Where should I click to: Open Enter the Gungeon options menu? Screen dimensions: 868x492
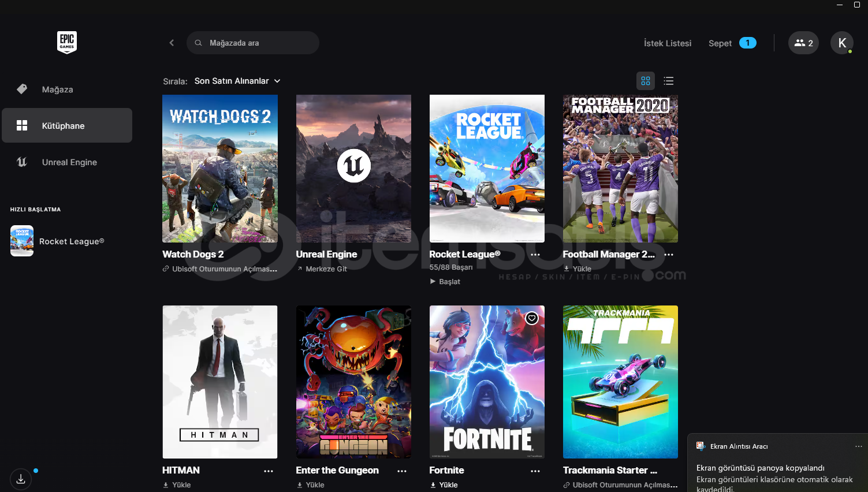(402, 471)
